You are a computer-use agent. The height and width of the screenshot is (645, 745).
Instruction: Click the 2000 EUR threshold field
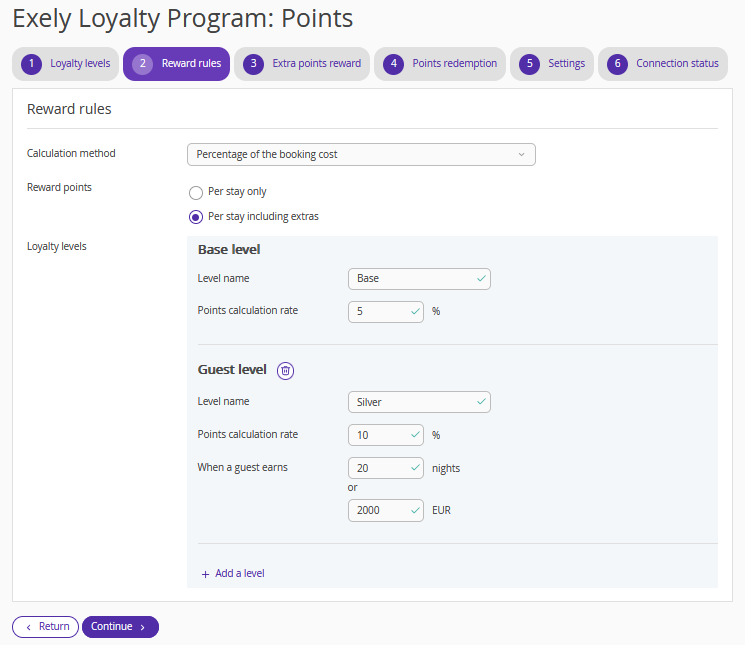[386, 511]
